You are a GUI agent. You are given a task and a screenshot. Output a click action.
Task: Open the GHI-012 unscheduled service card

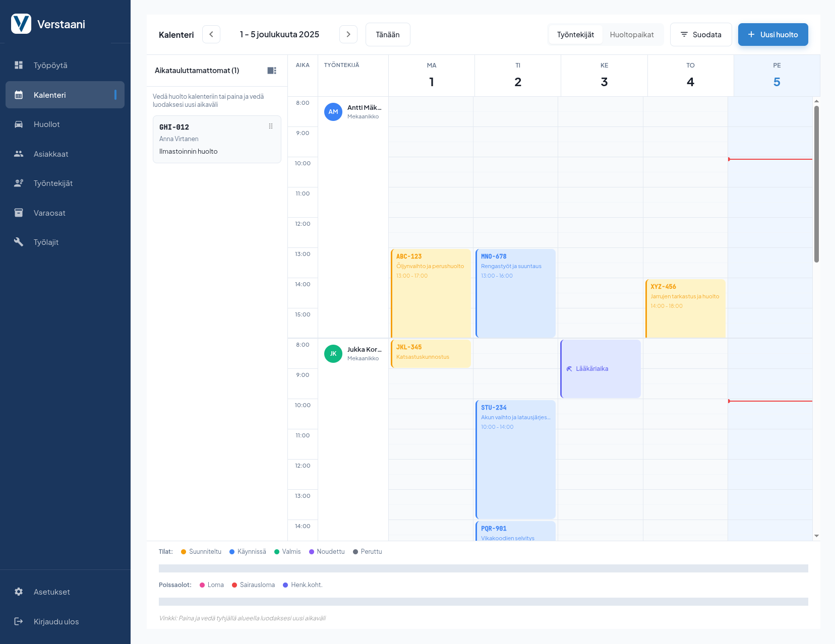click(x=217, y=139)
